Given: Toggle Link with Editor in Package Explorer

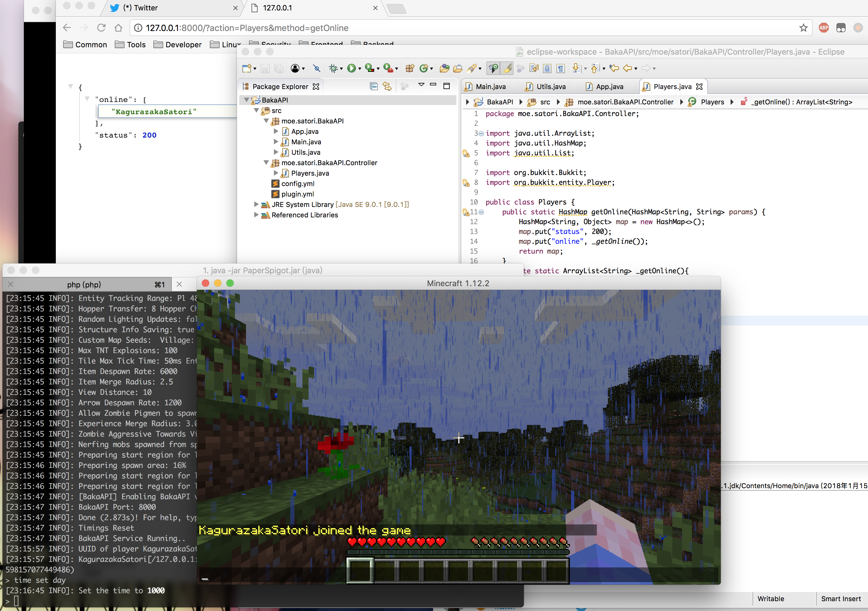Looking at the screenshot, I should point(387,87).
